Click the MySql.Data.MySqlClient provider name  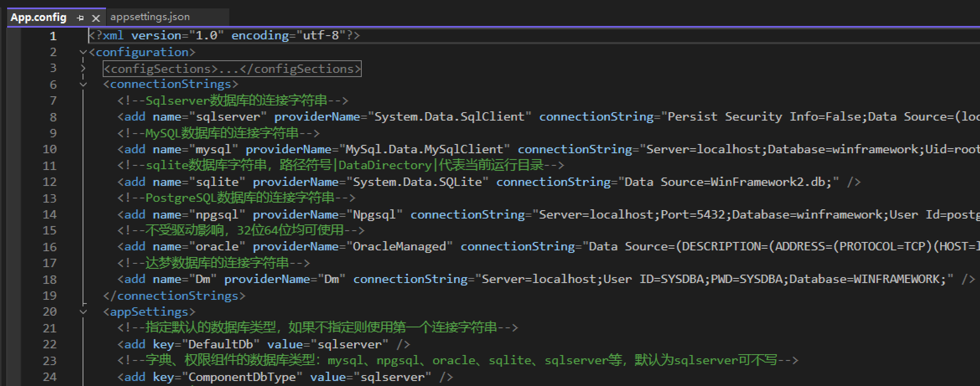[x=424, y=149]
